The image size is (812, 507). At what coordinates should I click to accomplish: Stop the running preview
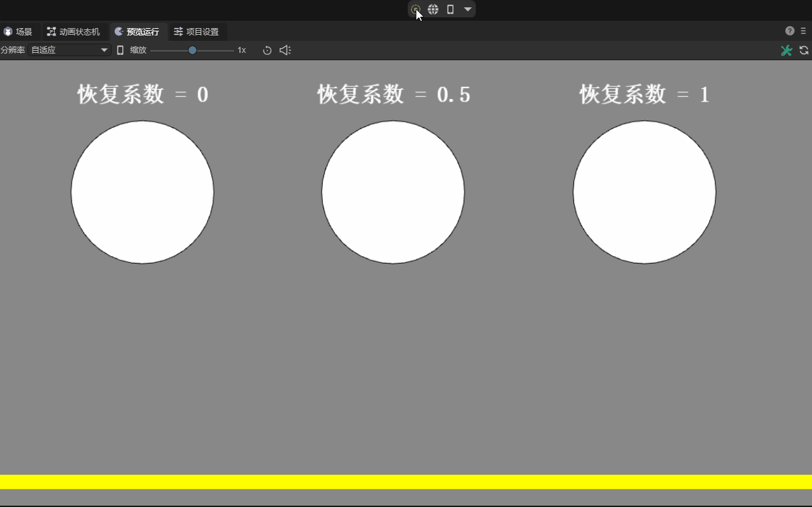416,9
